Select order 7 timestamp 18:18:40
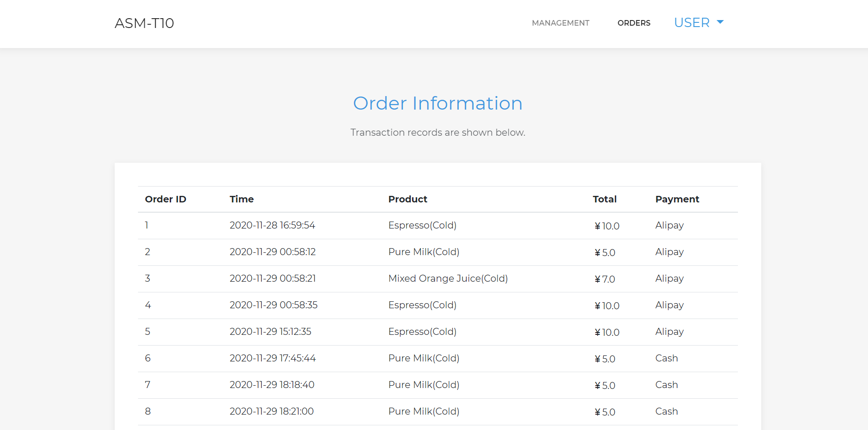The image size is (868, 430). [x=272, y=385]
